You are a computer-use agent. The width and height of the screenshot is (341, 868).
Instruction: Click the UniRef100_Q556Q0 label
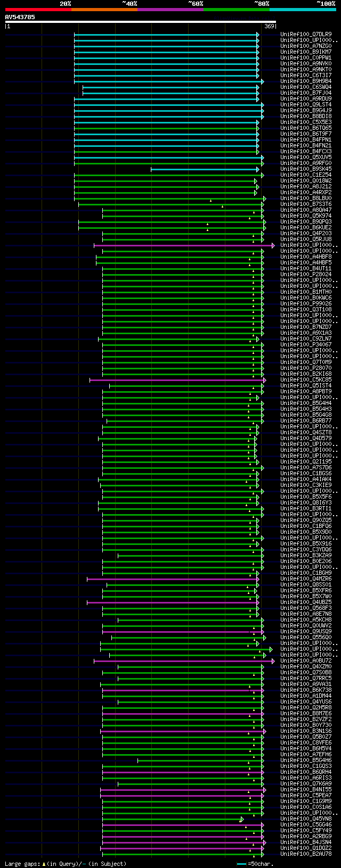pos(306,638)
